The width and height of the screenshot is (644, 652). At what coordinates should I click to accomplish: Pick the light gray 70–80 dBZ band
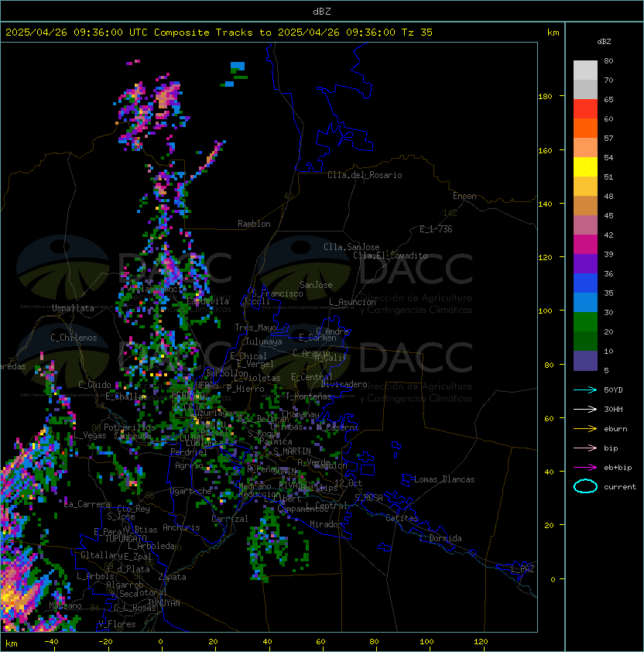point(585,70)
